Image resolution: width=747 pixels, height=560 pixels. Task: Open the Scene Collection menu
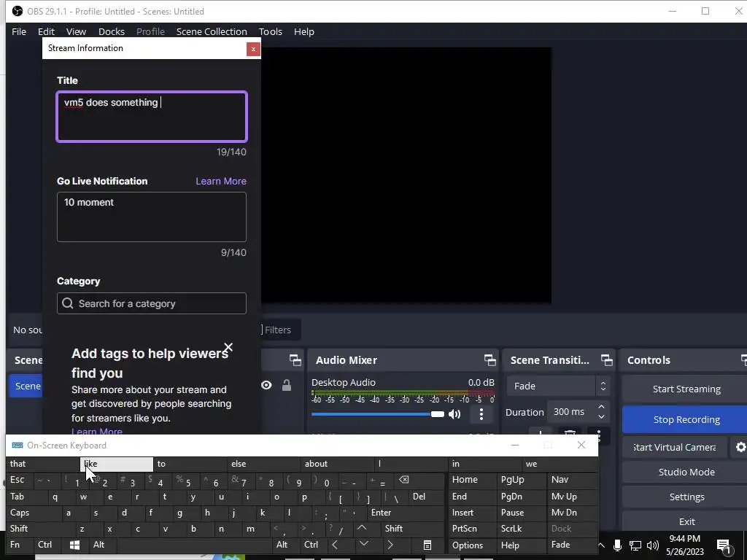212,32
